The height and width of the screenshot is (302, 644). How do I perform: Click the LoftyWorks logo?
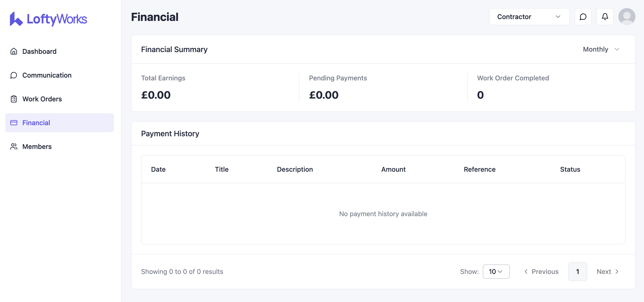click(x=48, y=19)
